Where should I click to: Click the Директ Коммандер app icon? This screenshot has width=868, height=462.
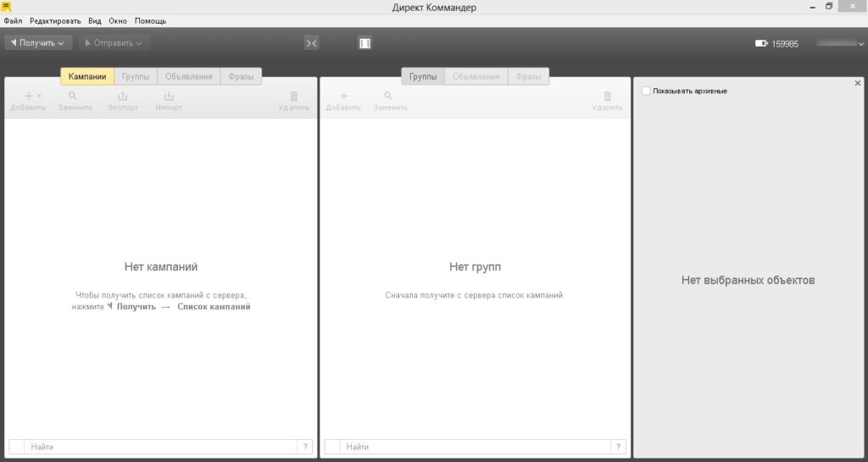(7, 7)
